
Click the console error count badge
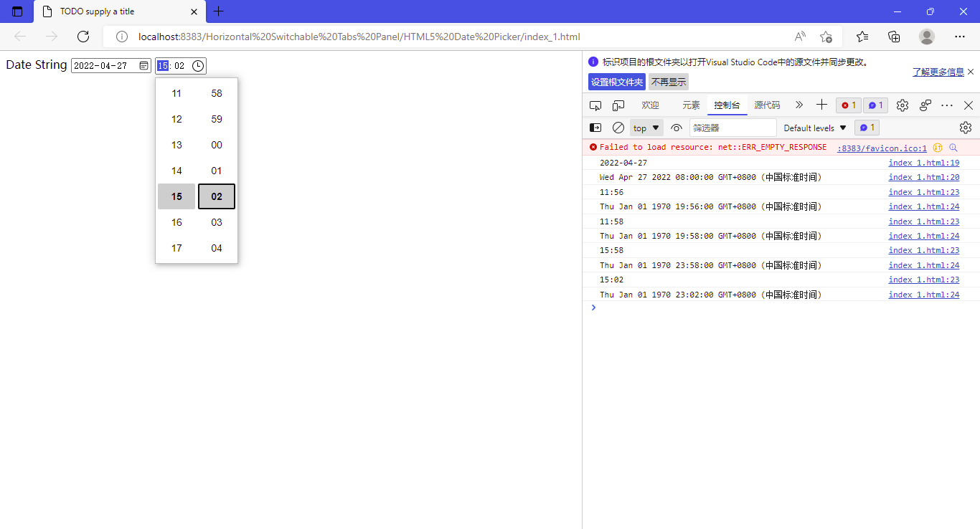[x=848, y=105]
